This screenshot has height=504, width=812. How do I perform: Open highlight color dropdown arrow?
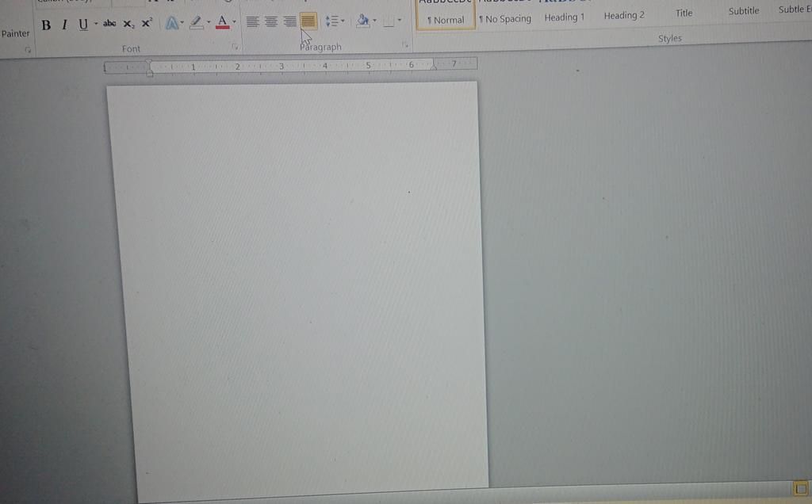[x=209, y=21]
